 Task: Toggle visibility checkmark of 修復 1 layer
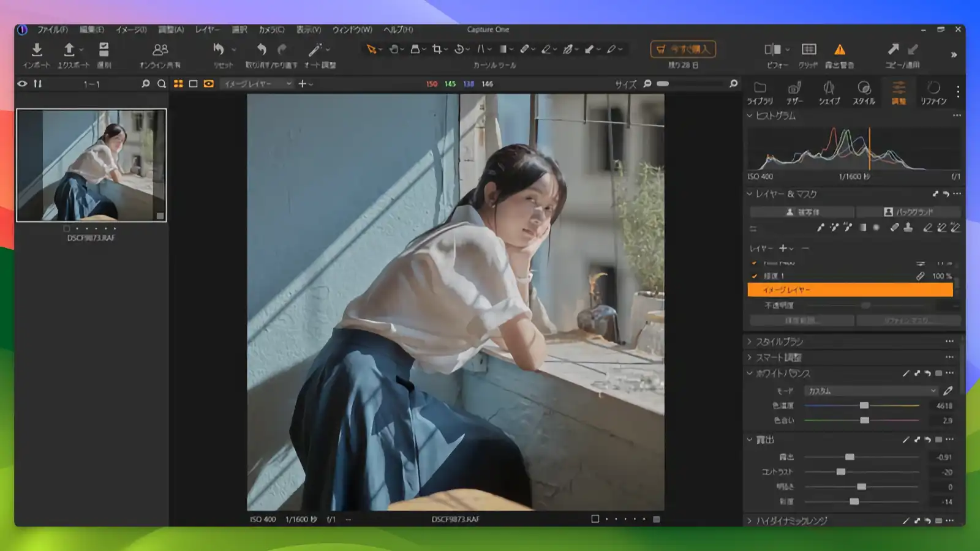pyautogui.click(x=754, y=275)
